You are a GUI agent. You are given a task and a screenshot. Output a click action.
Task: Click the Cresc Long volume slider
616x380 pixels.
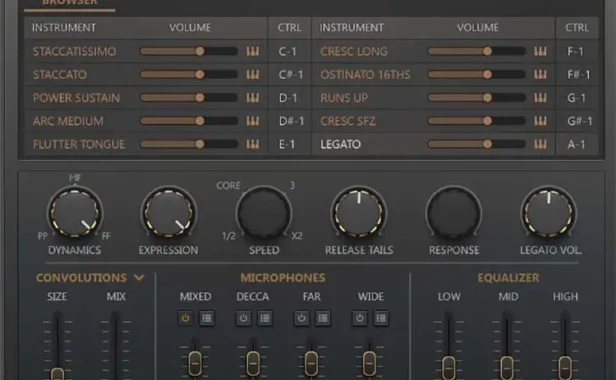pyautogui.click(x=476, y=51)
